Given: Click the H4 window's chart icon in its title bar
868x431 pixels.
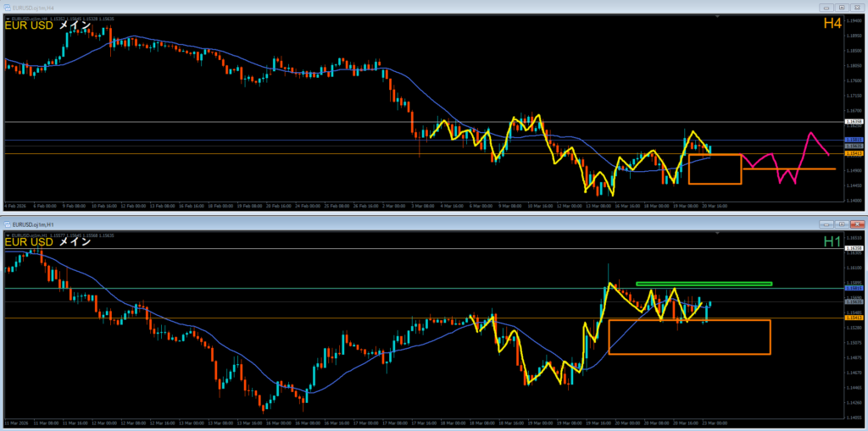Looking at the screenshot, I should [8, 8].
